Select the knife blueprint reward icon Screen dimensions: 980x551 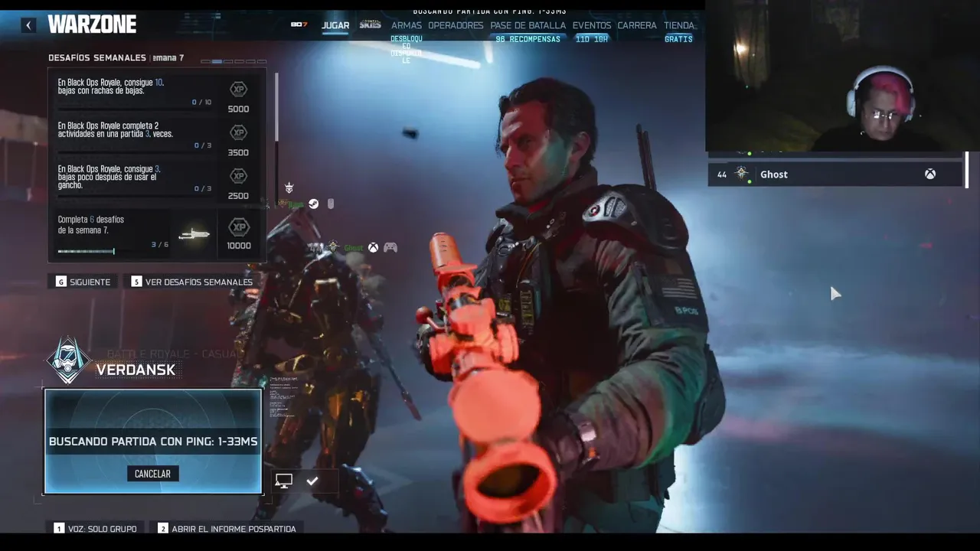tap(194, 234)
